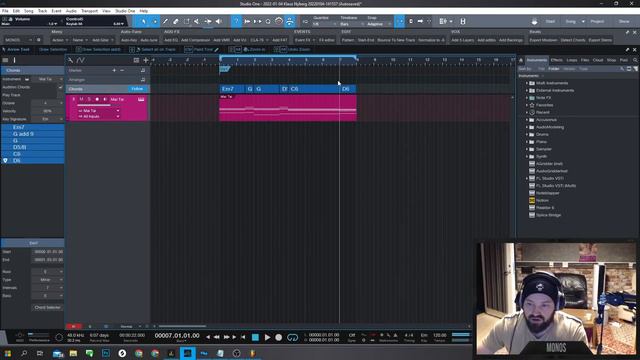Open Key Signature dropdown
640x360 pixels.
[47, 119]
